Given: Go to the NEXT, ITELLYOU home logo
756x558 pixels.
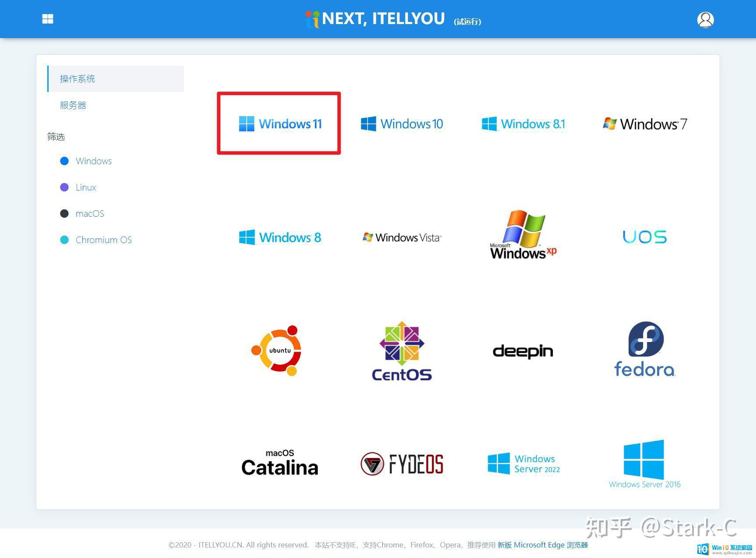Looking at the screenshot, I should pos(375,19).
